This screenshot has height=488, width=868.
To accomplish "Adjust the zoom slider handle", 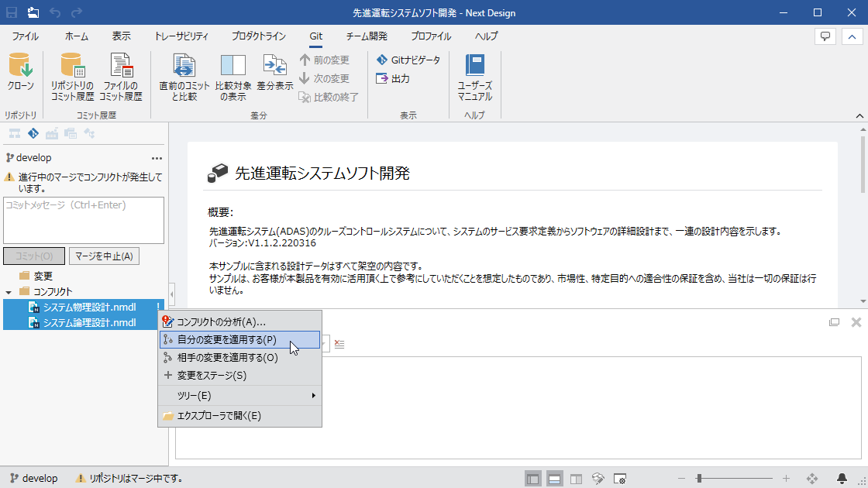I will [x=699, y=478].
